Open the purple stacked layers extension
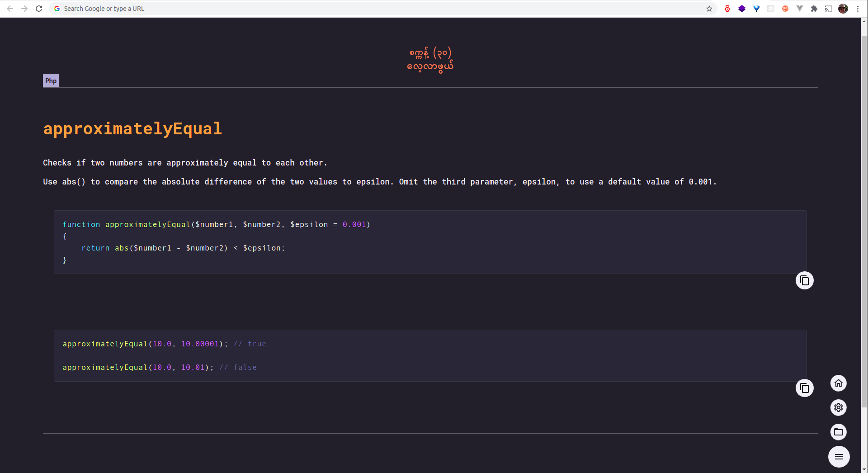The image size is (868, 473). tap(742, 9)
